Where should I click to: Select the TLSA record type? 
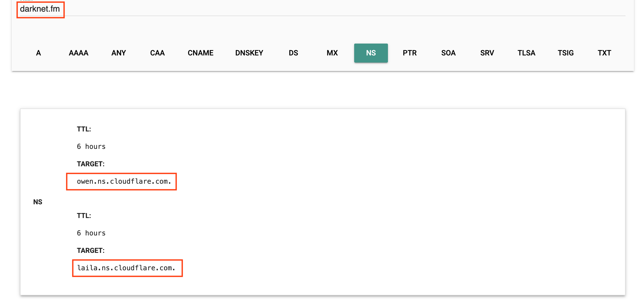(526, 53)
